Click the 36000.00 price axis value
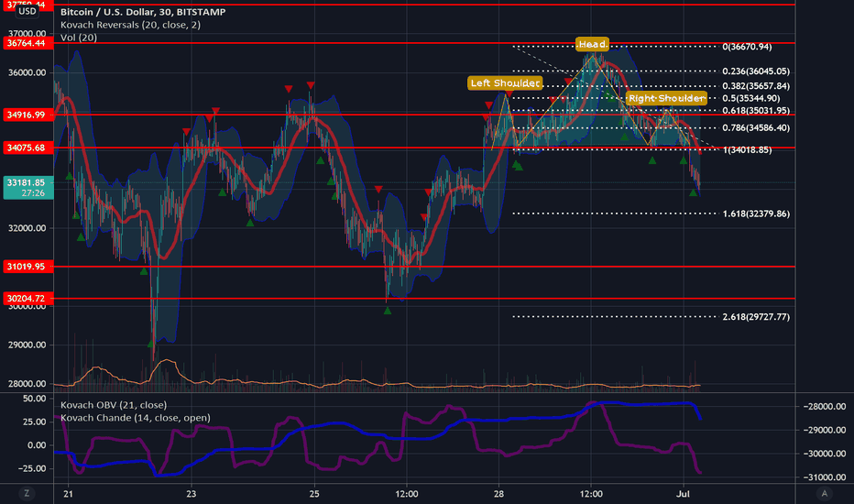The image size is (854, 504). pos(27,72)
